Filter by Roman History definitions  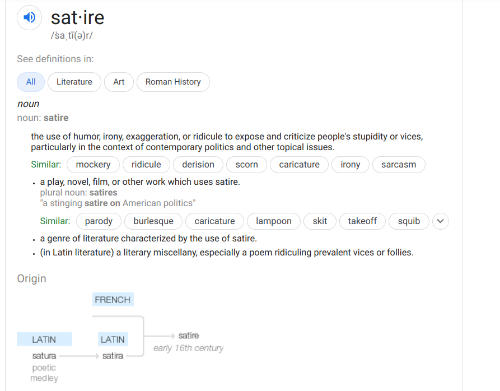[173, 82]
